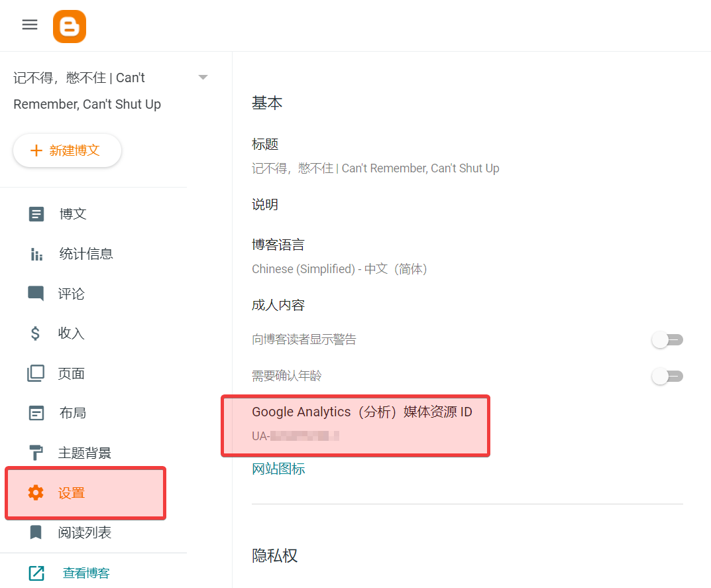
Task: Click the 收入 earnings dollar icon
Action: point(36,333)
